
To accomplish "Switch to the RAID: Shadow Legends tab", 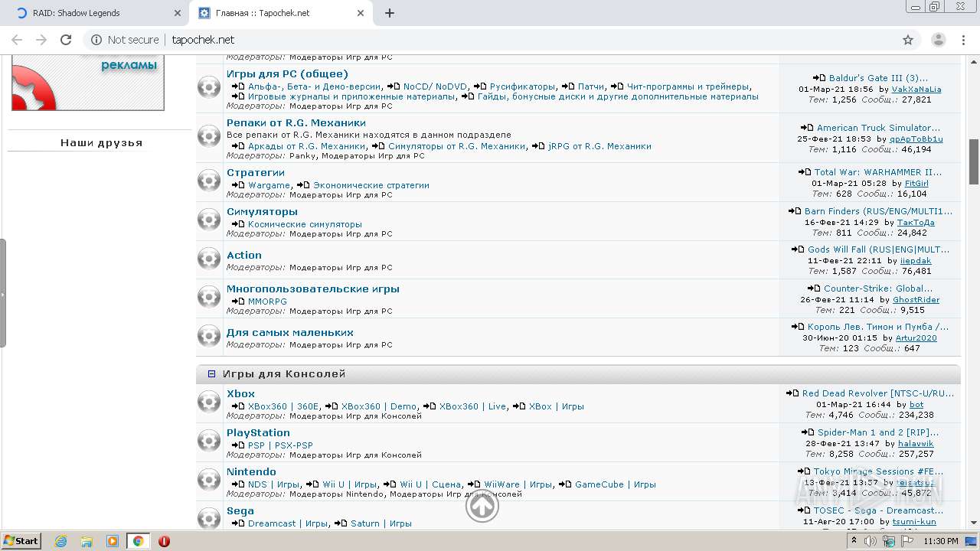I will coord(94,13).
